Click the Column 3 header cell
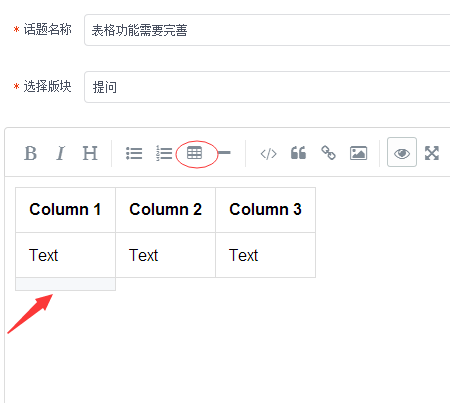 265,210
